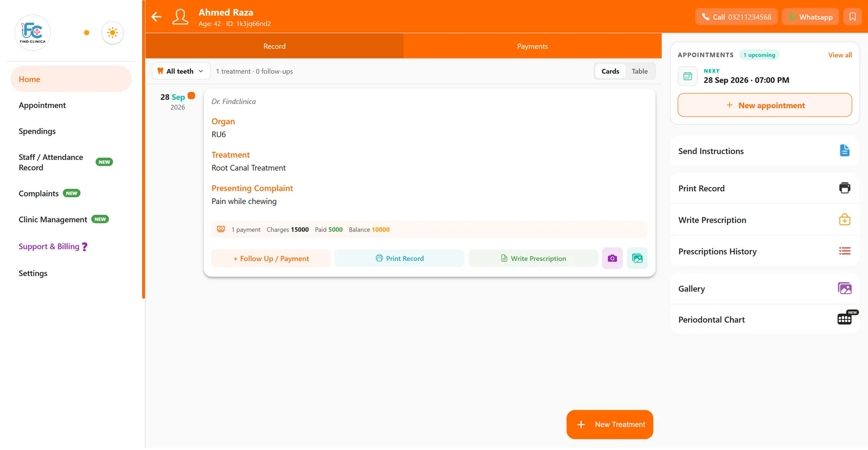Viewport: 868px width, 450px height.
Task: Click the Find-Clinica logo
Action: [33, 33]
